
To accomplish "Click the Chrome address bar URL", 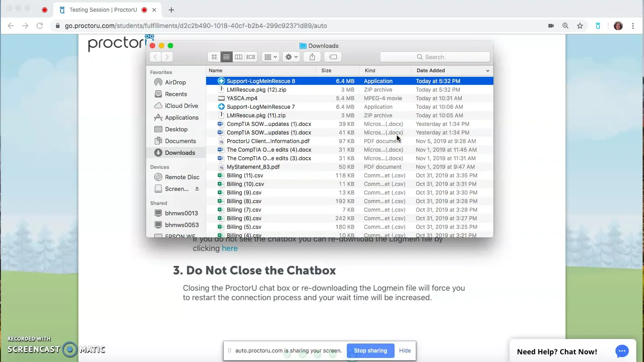I will (x=196, y=26).
